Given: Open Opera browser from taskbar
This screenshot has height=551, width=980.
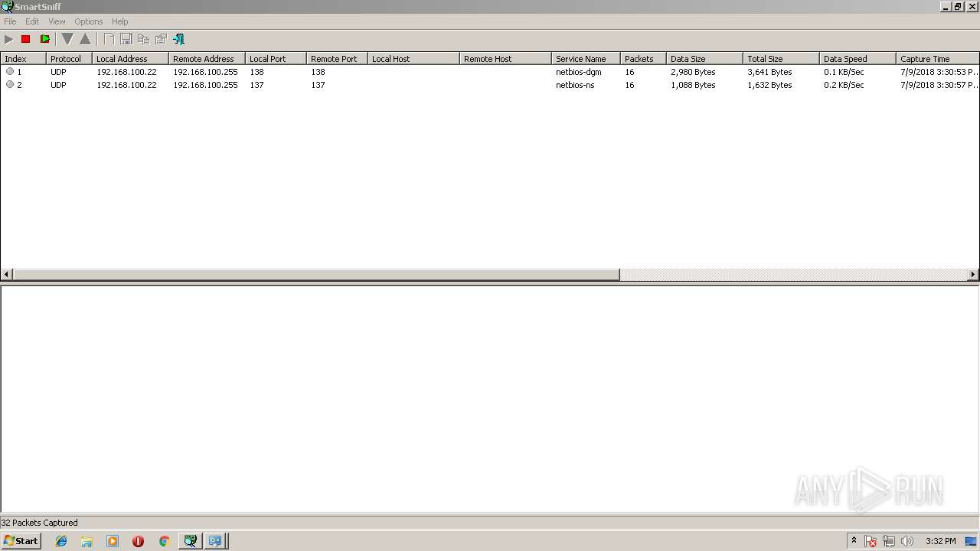Looking at the screenshot, I should [x=138, y=541].
